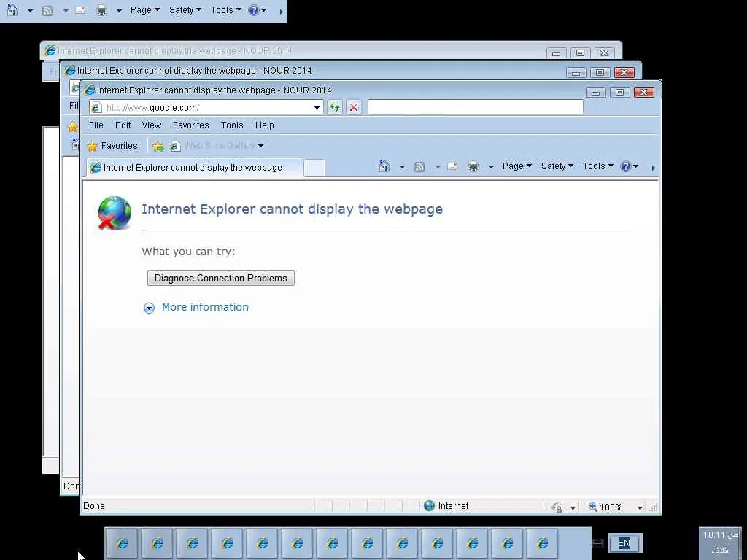Click the Read Mail icon in front window

coord(452,167)
